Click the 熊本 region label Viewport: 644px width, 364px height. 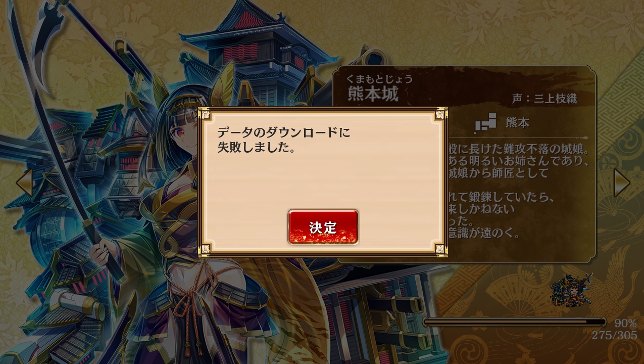(x=517, y=122)
